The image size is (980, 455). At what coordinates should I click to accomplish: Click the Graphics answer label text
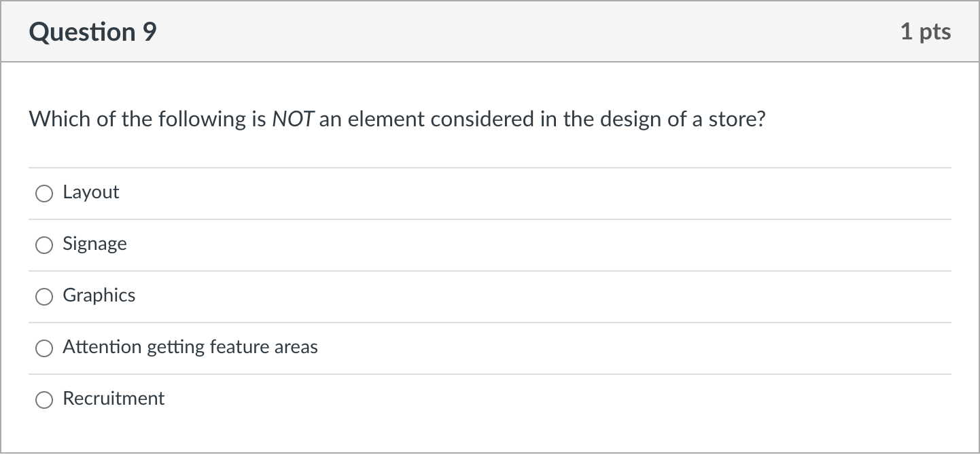point(99,296)
